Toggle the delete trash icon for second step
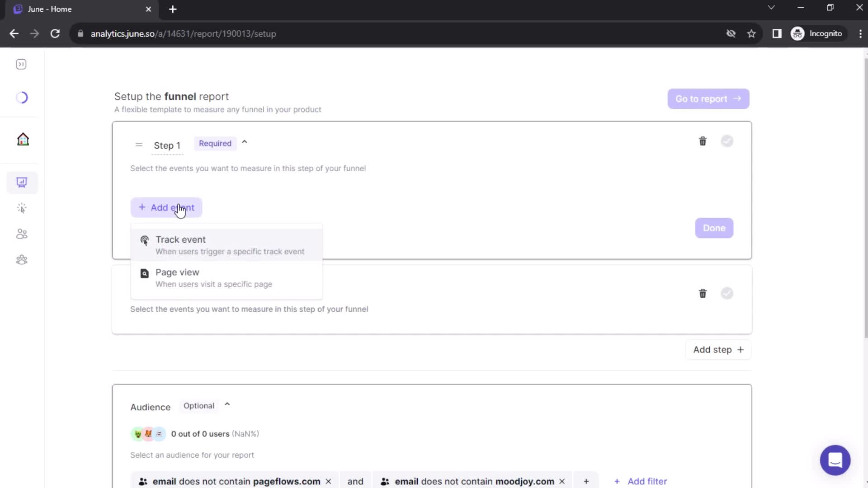The height and width of the screenshot is (488, 868). (x=702, y=293)
